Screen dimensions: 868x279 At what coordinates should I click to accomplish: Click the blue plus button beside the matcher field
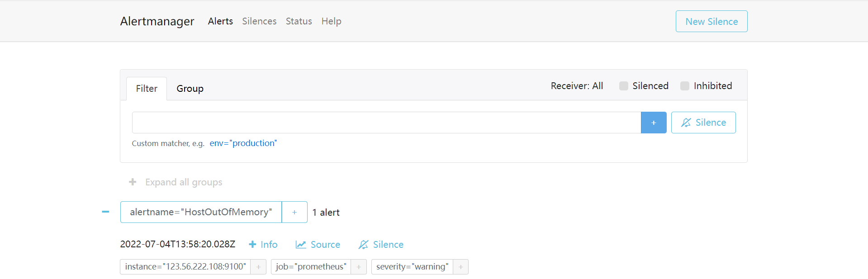click(653, 122)
